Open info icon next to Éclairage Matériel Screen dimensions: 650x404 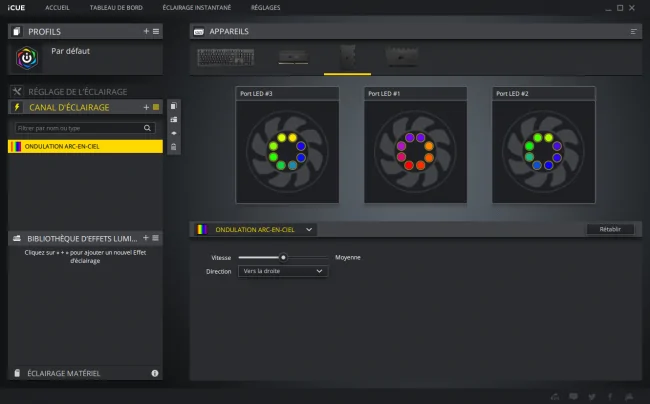(155, 373)
